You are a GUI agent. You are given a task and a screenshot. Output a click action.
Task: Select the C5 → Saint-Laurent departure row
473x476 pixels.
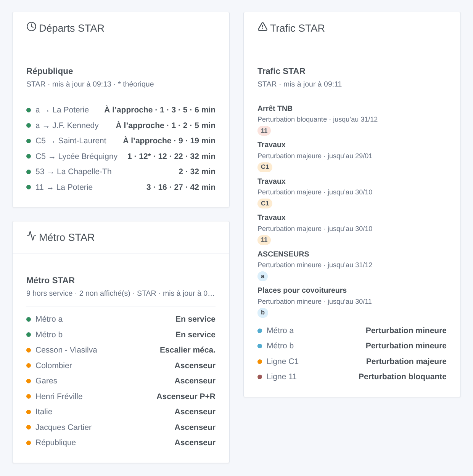pyautogui.click(x=121, y=141)
